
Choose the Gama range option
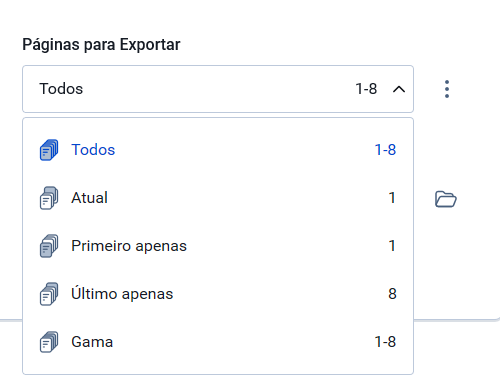tap(218, 342)
